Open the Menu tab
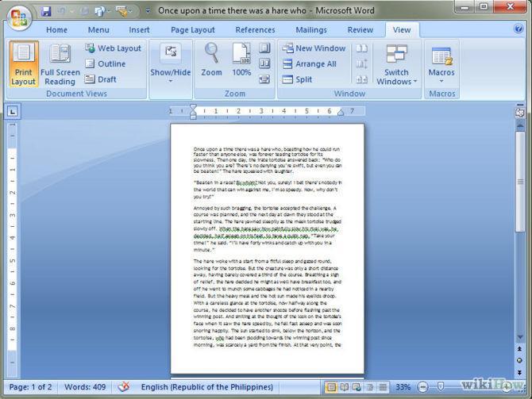The width and height of the screenshot is (532, 399). pos(98,30)
